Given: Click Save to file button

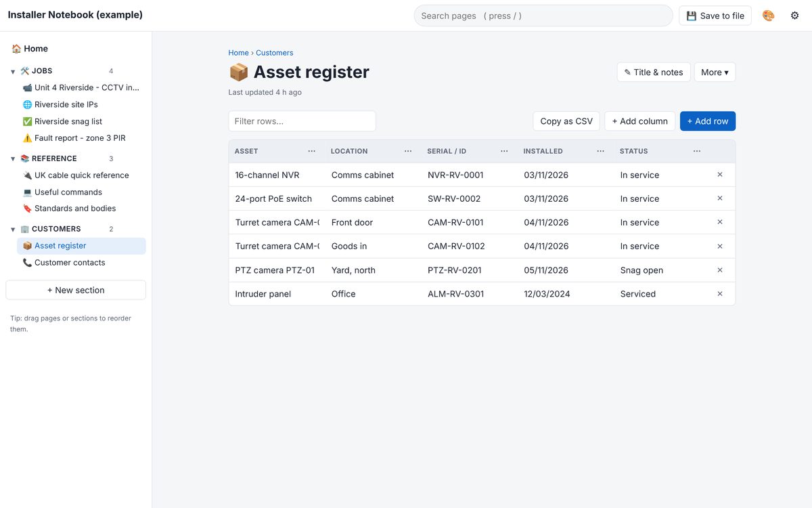Looking at the screenshot, I should tap(715, 16).
